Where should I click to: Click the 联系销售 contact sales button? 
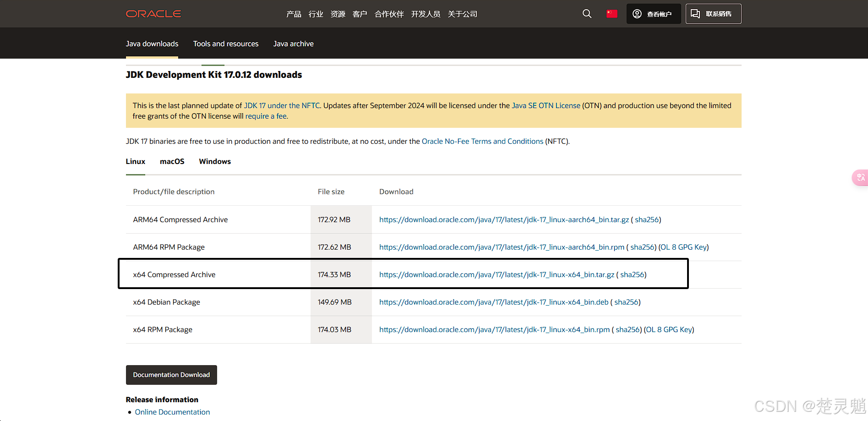[x=713, y=14]
